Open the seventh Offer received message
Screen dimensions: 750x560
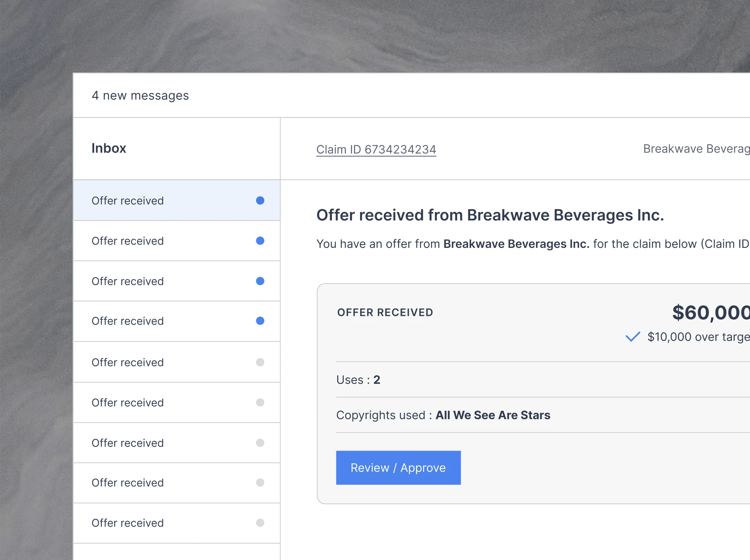(177, 443)
